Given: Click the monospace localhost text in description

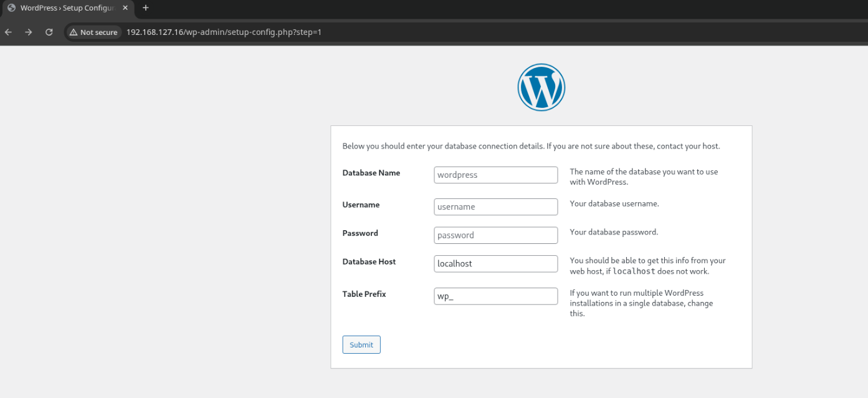Looking at the screenshot, I should (634, 271).
